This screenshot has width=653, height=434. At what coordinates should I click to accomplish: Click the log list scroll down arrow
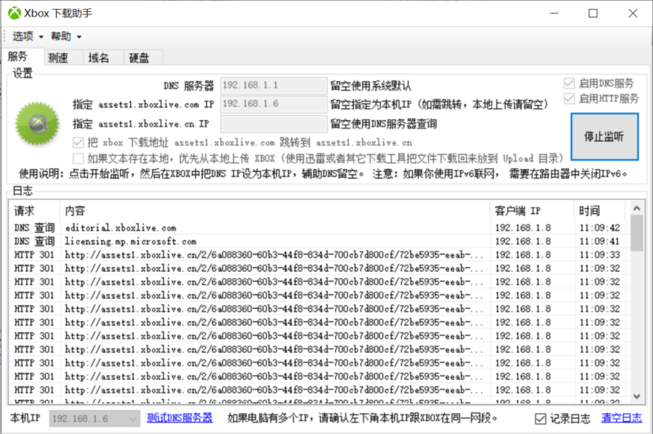coord(636,398)
